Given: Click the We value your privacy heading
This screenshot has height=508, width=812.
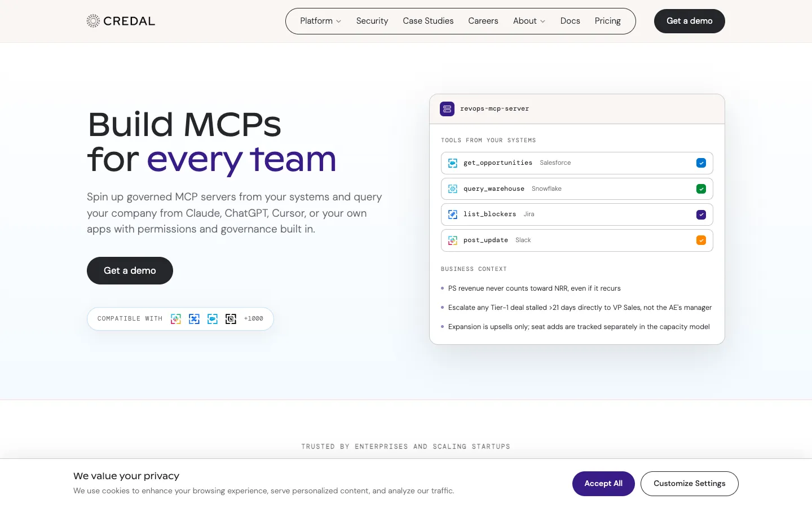Looking at the screenshot, I should point(126,476).
